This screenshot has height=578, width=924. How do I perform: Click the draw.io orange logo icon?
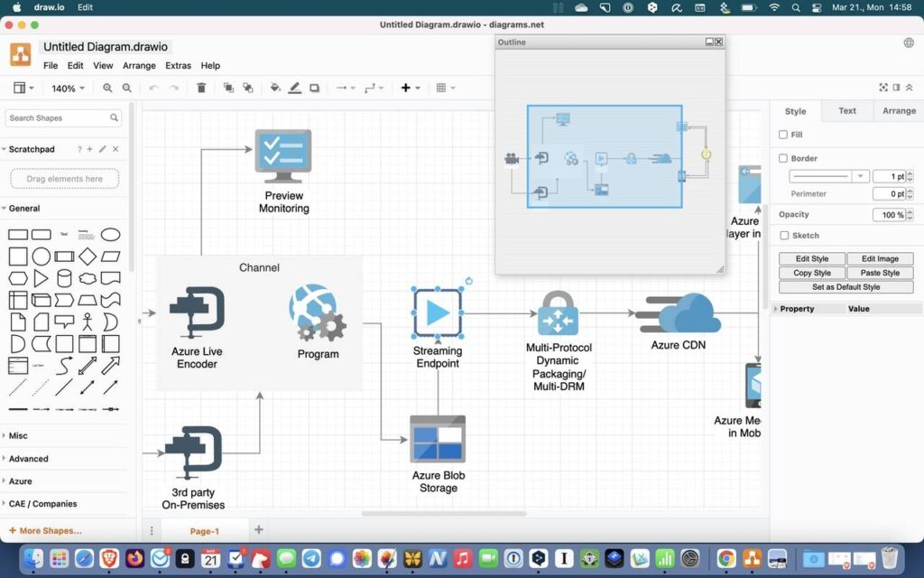click(x=21, y=54)
